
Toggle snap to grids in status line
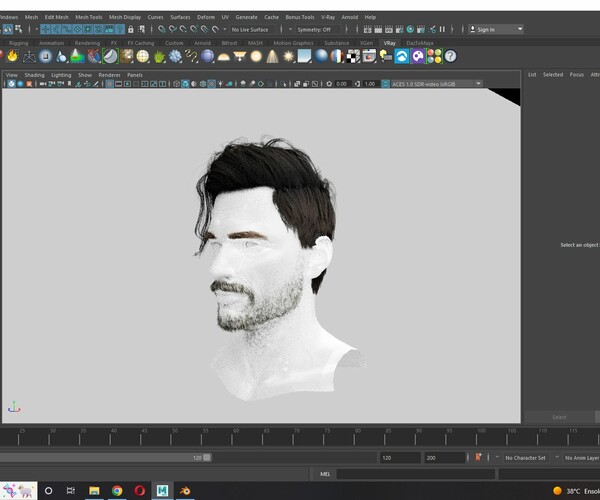pos(162,29)
